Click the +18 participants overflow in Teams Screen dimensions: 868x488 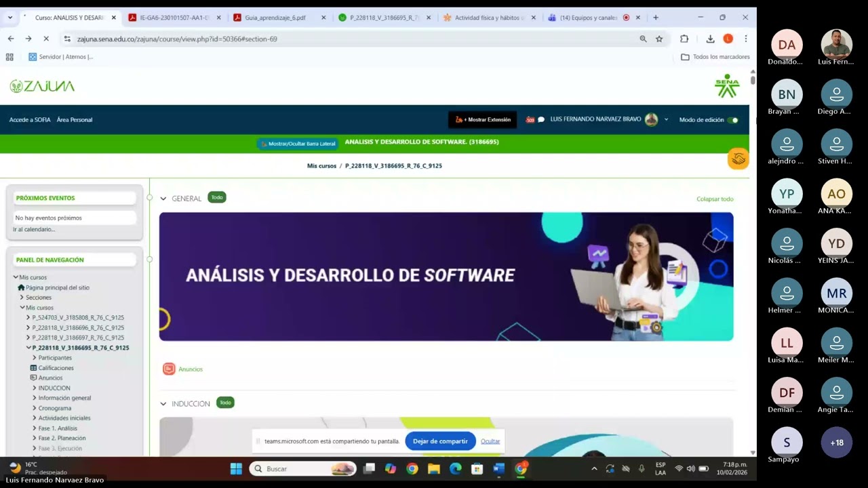click(x=837, y=443)
